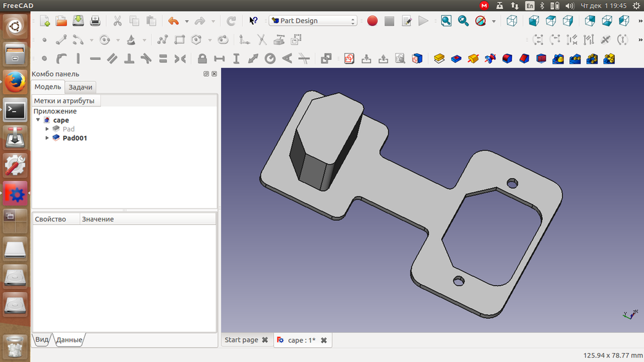The height and width of the screenshot is (362, 644).
Task: Switch to the Данные properties tab
Action: [69, 339]
